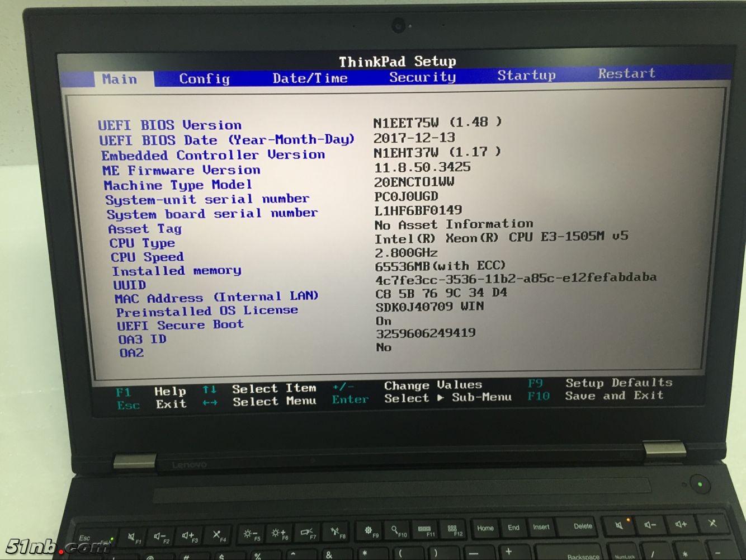Click the up/down arrows beside Select Item
The height and width of the screenshot is (560, 746).
[210, 389]
